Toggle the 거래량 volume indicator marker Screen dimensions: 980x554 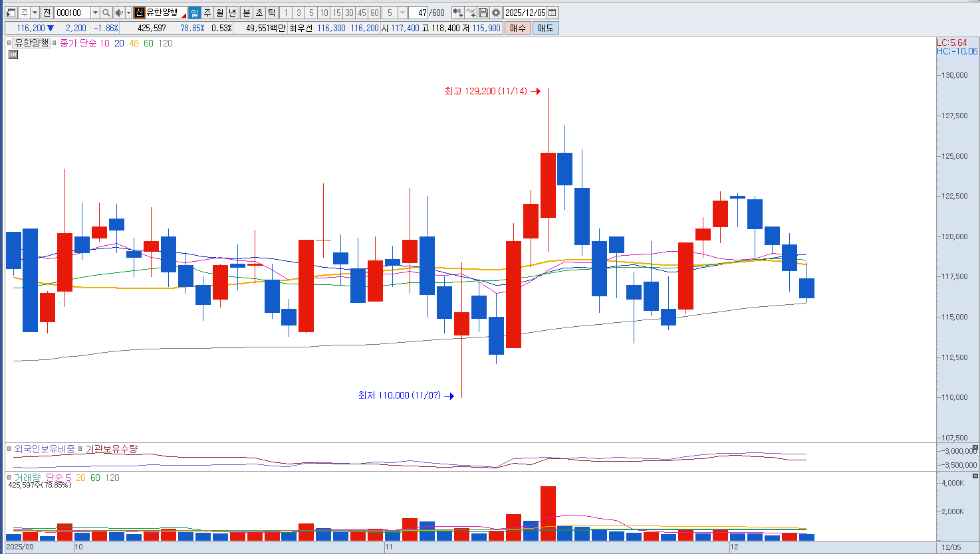[x=9, y=477]
